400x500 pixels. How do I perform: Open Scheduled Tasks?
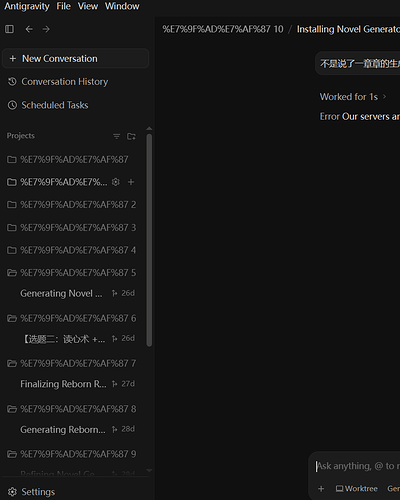[x=48, y=105]
